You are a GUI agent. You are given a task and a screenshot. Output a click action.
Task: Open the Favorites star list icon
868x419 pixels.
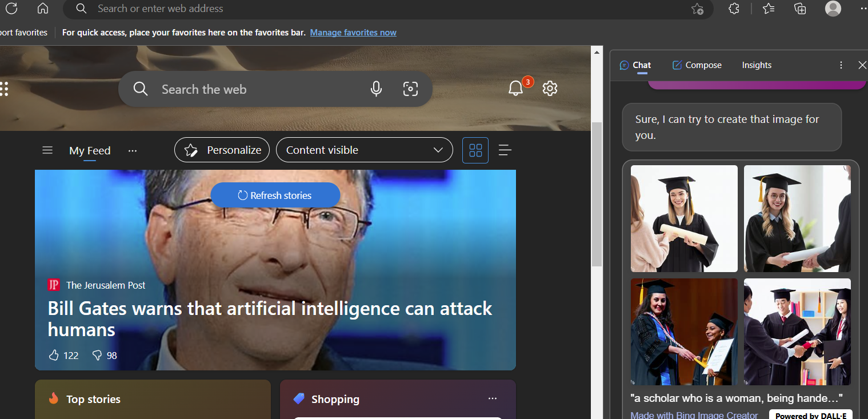[x=769, y=9]
